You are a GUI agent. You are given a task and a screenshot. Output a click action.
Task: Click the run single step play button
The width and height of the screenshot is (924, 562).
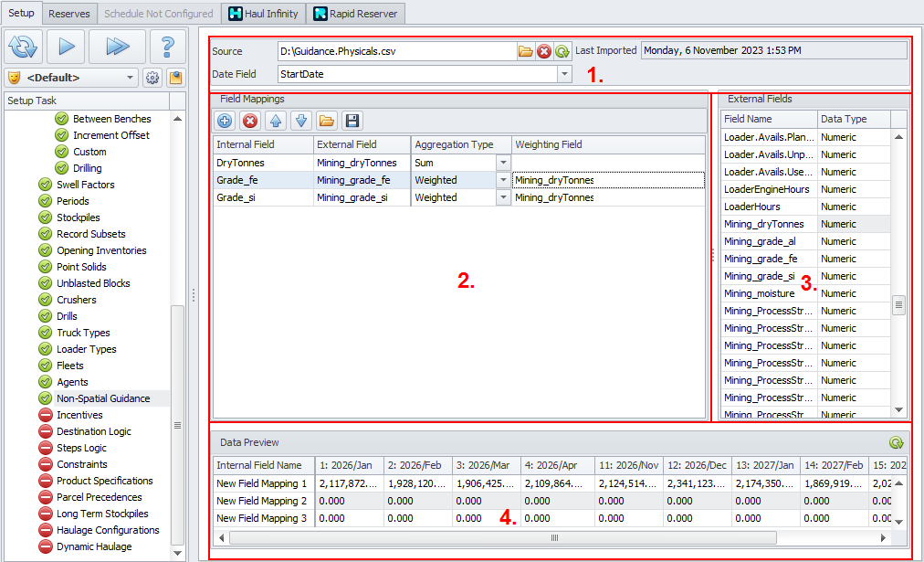point(66,46)
